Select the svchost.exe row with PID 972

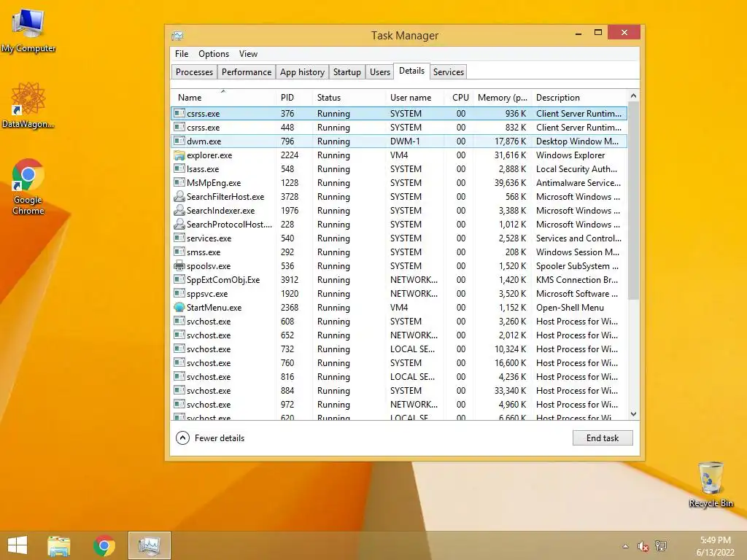399,404
